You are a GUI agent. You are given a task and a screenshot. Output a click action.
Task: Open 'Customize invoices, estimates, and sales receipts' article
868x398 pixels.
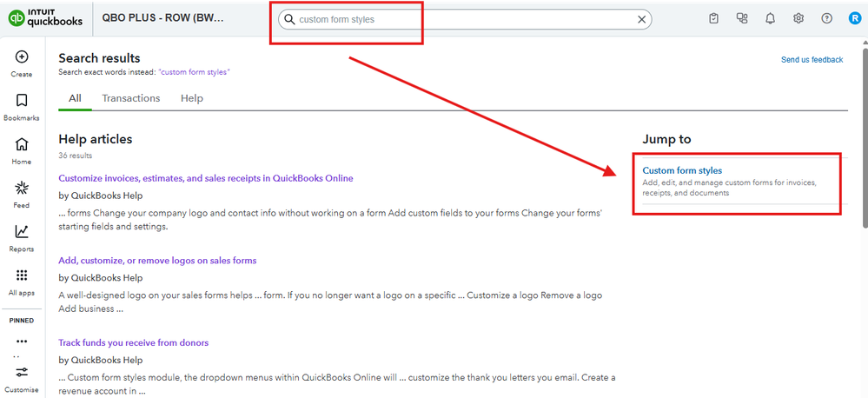point(206,178)
